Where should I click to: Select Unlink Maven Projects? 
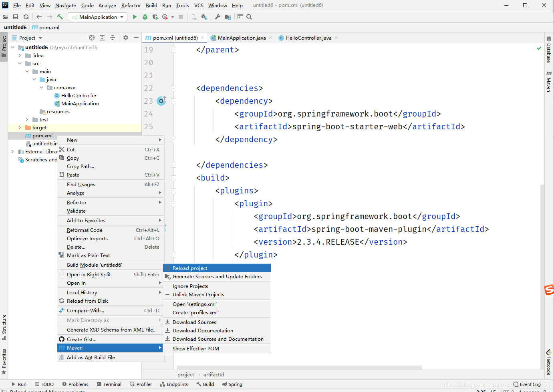[x=217, y=294]
